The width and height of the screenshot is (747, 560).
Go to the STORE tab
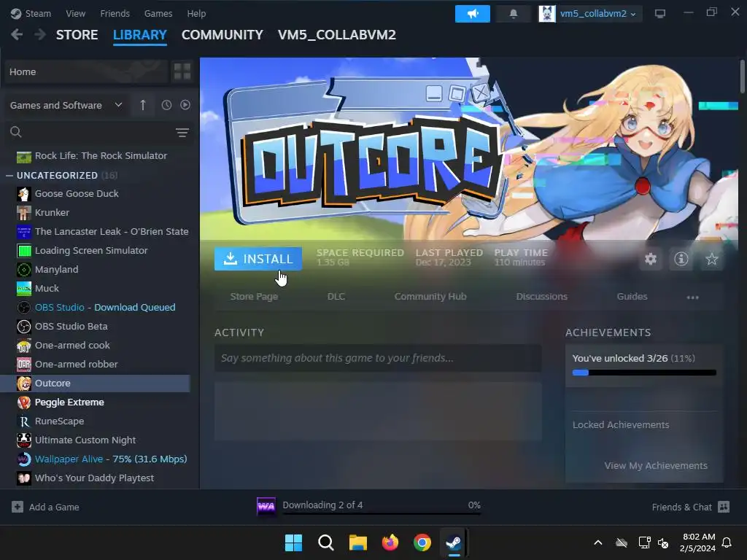click(x=77, y=35)
